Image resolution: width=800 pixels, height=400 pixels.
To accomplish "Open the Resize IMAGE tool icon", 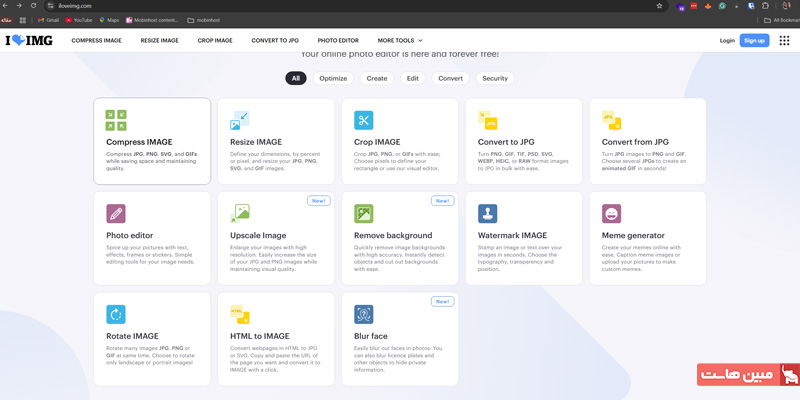I will pyautogui.click(x=240, y=120).
